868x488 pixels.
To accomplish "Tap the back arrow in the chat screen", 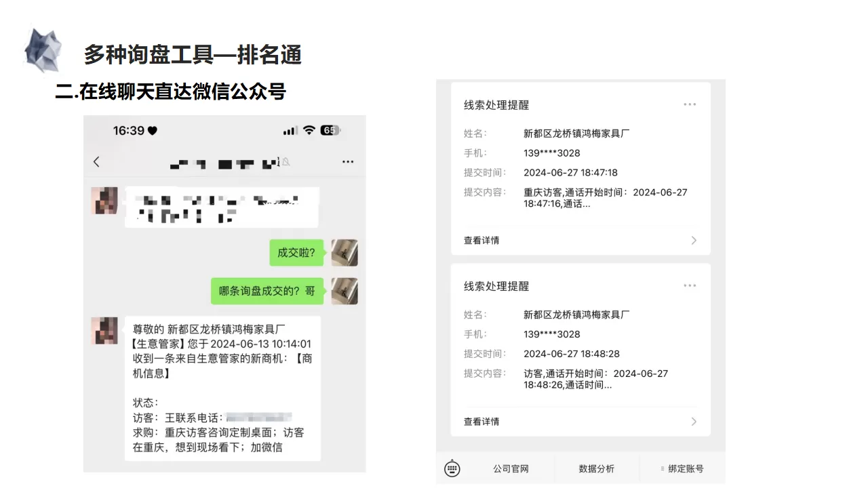I will [x=96, y=162].
